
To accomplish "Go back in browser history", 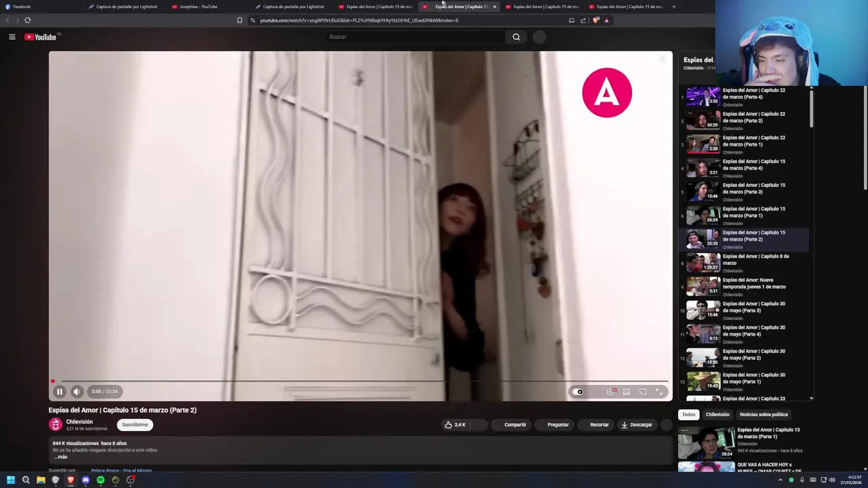I will [7, 20].
